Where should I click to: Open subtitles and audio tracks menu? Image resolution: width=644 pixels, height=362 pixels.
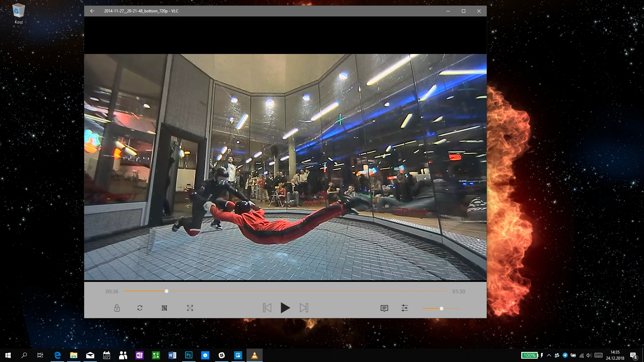click(384, 308)
